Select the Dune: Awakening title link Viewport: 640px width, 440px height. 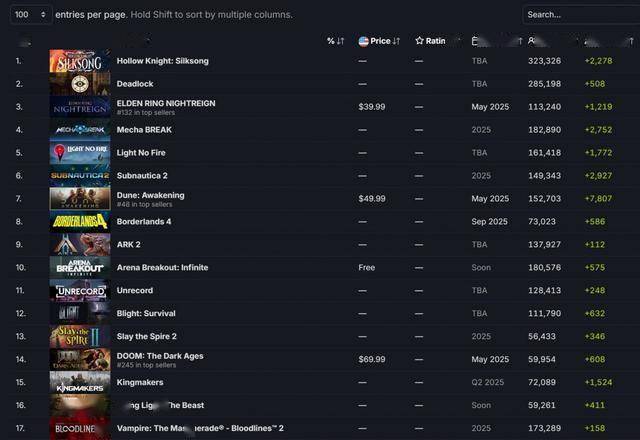[150, 195]
